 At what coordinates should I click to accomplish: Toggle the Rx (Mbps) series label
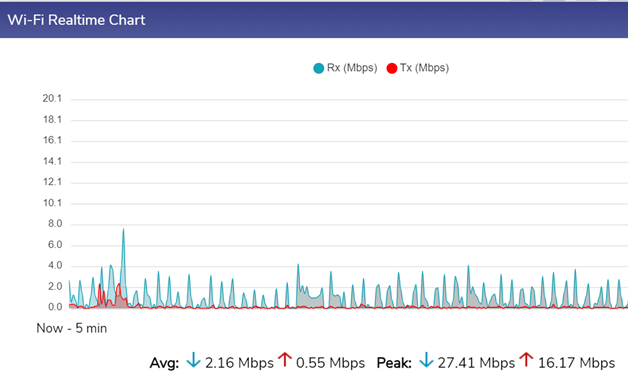click(352, 68)
